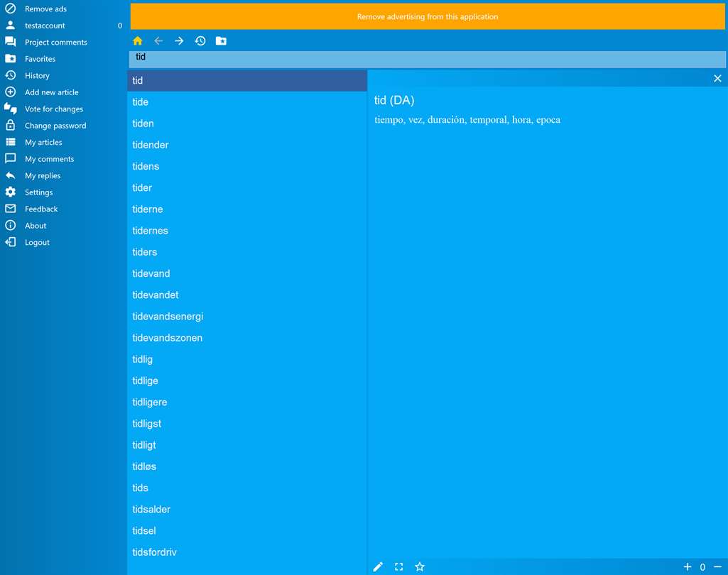Click the Feedback envelope icon
This screenshot has height=575, width=728.
(10, 209)
